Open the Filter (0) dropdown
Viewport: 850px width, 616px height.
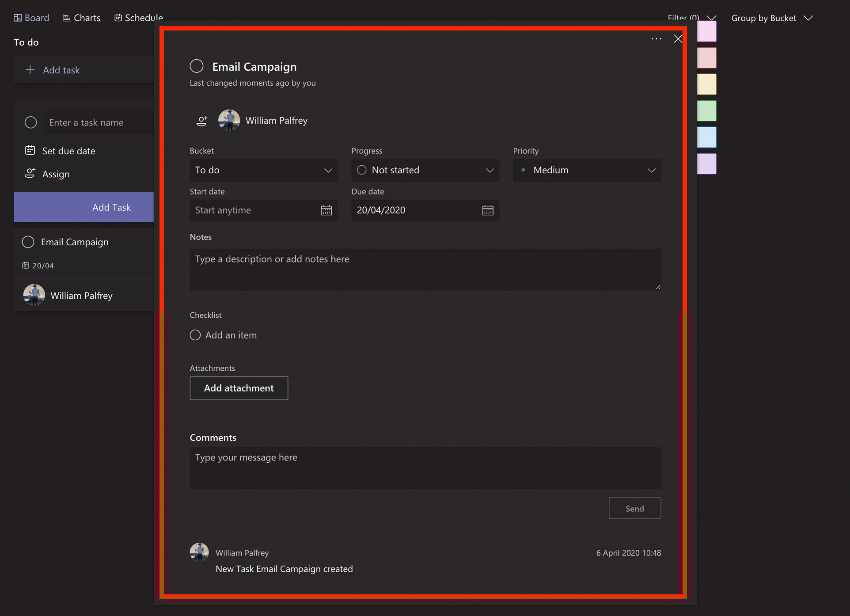(x=692, y=18)
